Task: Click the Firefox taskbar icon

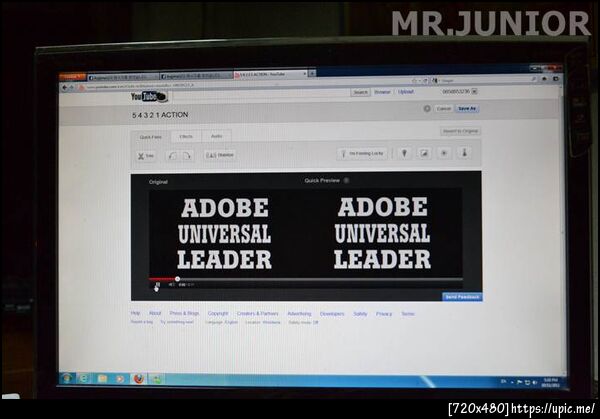Action: [139, 379]
